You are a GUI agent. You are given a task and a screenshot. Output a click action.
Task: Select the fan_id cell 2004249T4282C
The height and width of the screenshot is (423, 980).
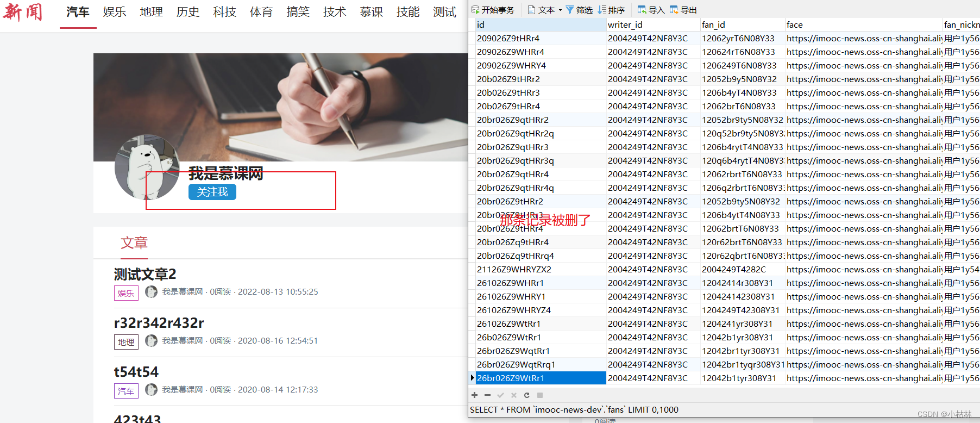point(742,269)
